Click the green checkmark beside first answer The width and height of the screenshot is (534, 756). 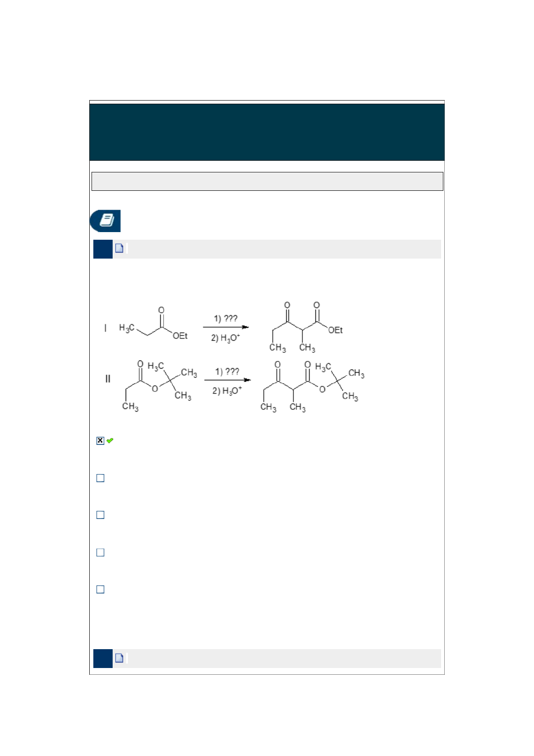click(x=110, y=440)
